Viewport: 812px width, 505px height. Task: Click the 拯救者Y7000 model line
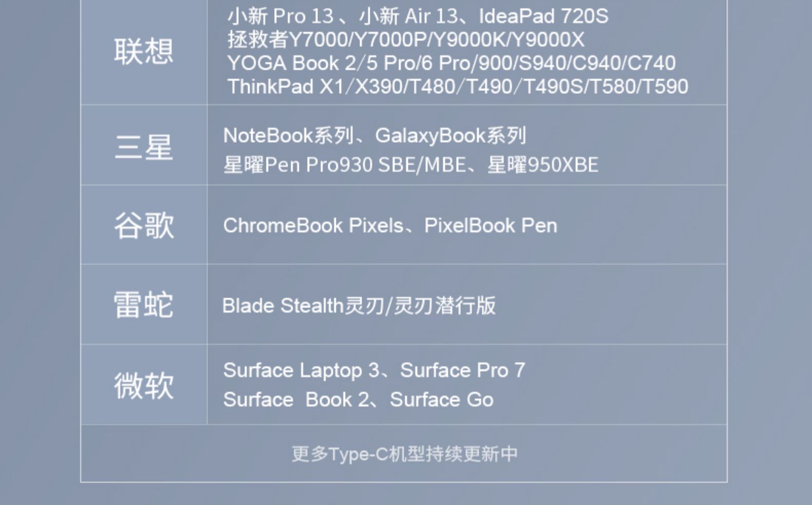coord(406,40)
